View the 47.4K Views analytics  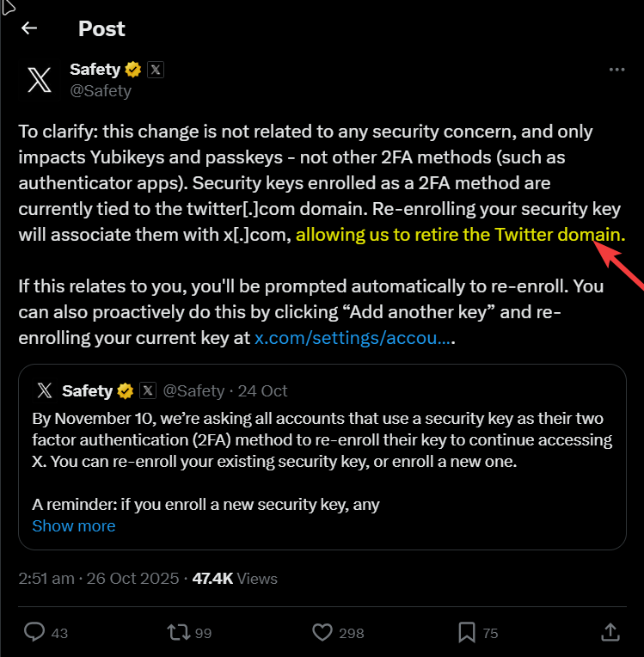pyautogui.click(x=235, y=579)
